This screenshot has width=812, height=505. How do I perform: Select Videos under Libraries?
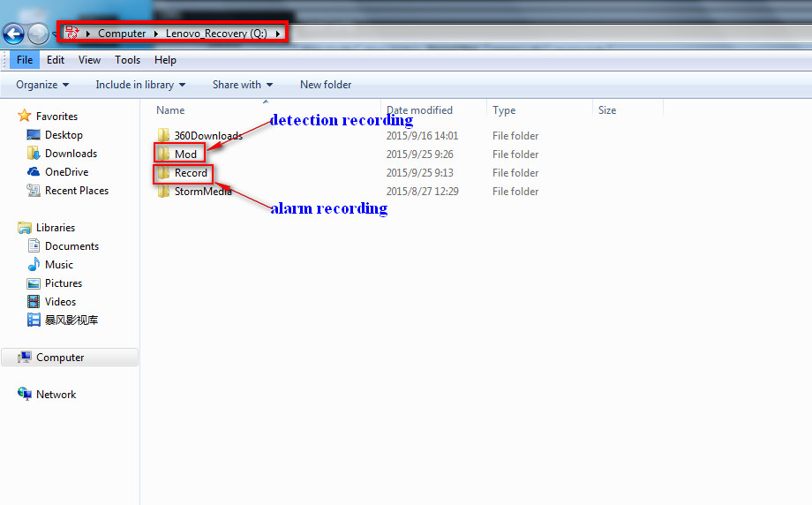coord(60,301)
